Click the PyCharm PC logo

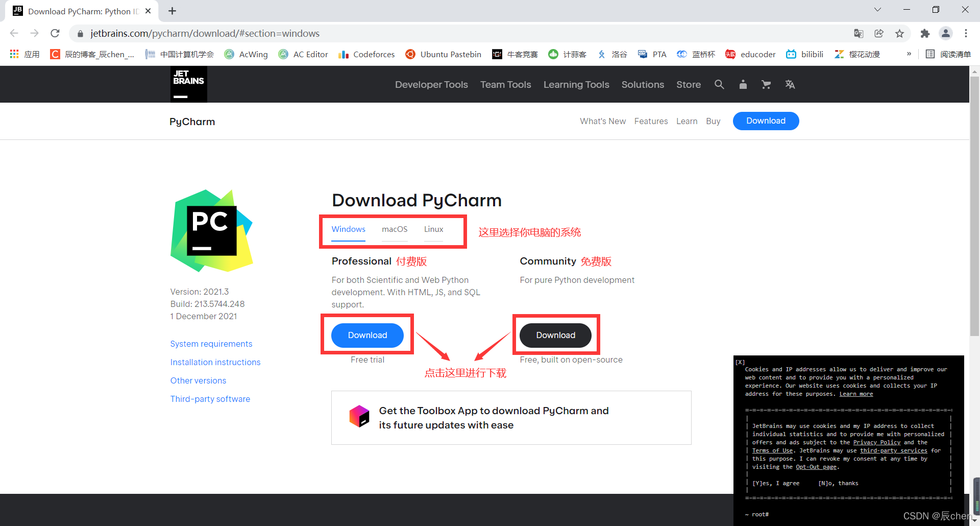(212, 231)
